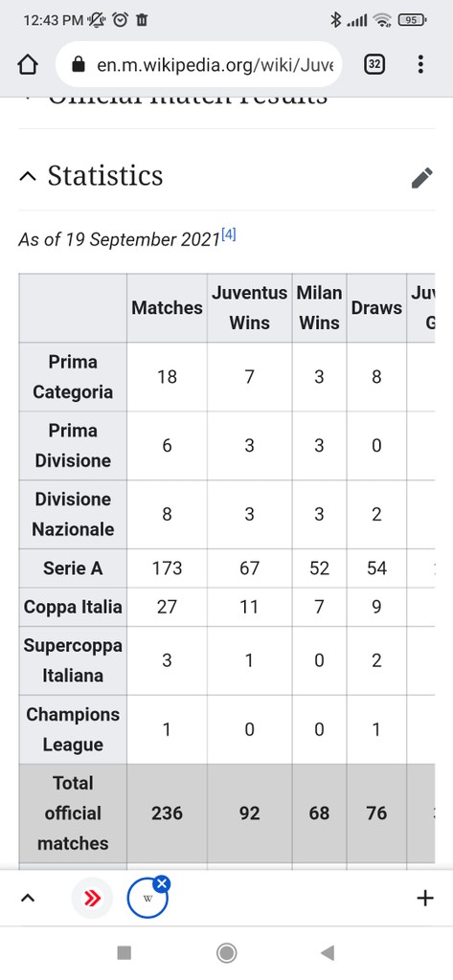Tap the Android home circle button
This screenshot has width=453, height=980.
point(226,952)
